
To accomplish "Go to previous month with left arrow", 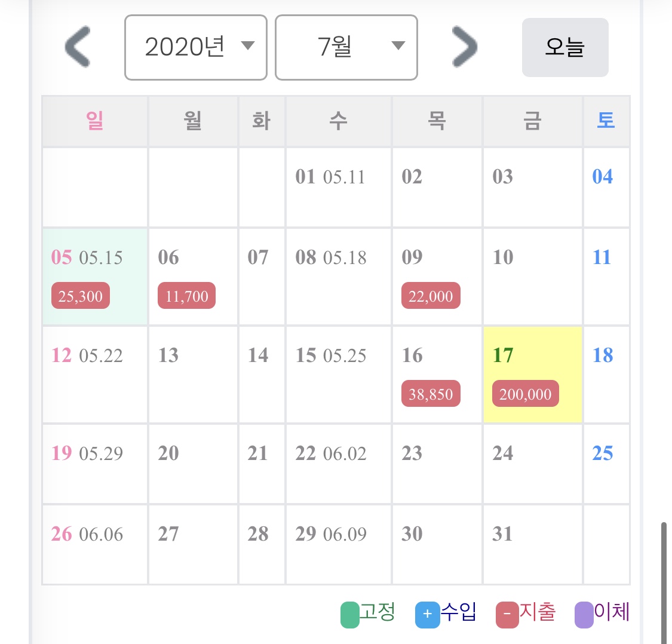I will 78,47.
